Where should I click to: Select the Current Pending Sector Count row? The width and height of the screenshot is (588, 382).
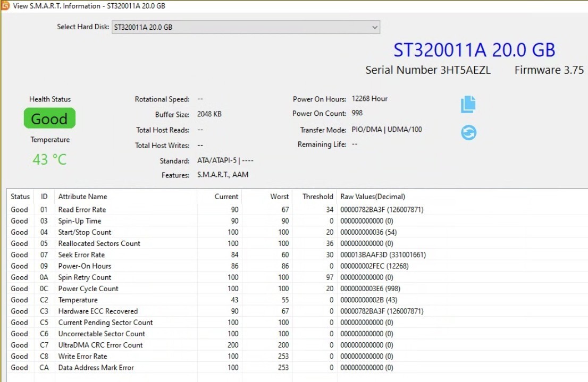coord(297,322)
